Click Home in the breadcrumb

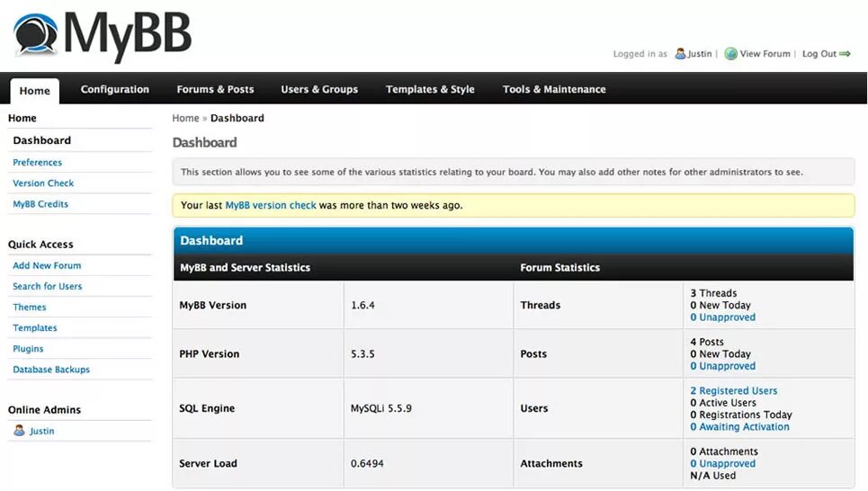tap(185, 118)
